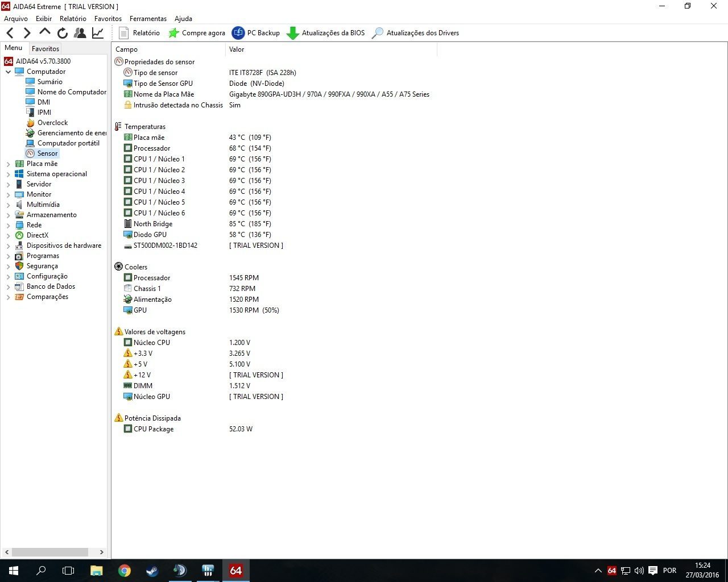Expand the Placa mãe tree node
Viewport: 728px width, 582px height.
pos(8,164)
